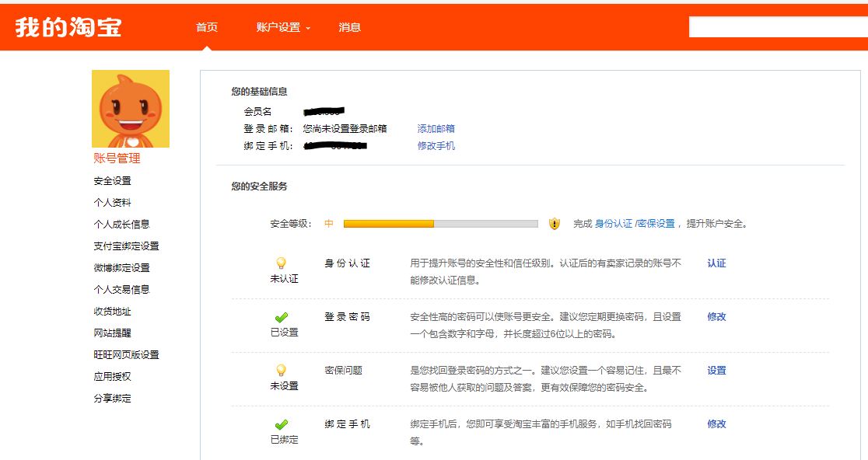
Task: Click the green checkmark beside 绑定手机
Action: pos(282,424)
